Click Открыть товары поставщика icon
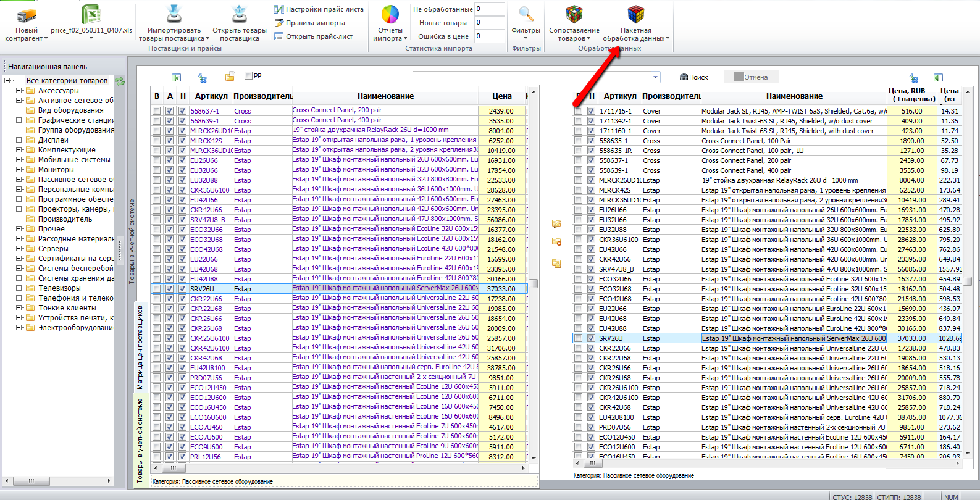The image size is (980, 500). tap(240, 15)
